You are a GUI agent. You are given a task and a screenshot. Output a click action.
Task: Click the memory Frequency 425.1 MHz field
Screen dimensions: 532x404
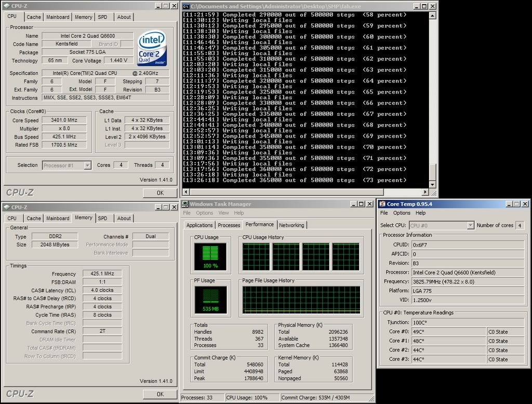102,274
